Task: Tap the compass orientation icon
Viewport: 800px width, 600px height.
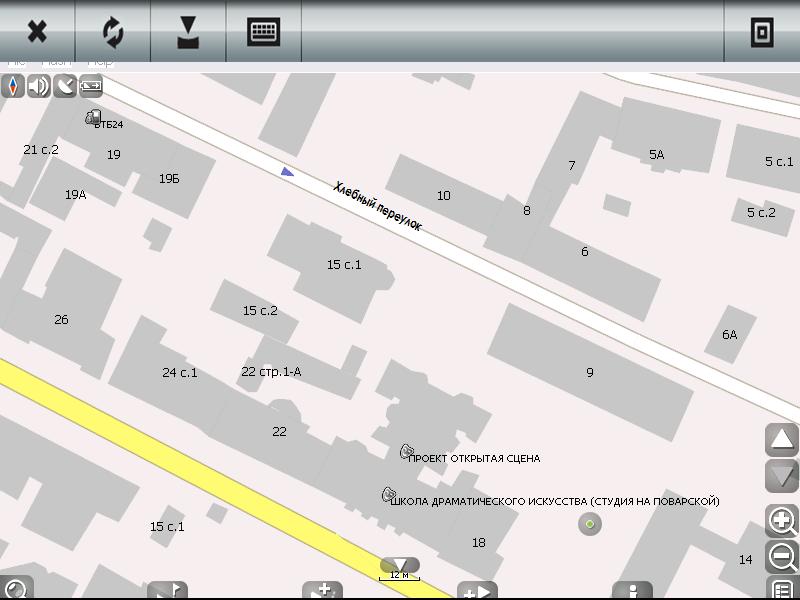Action: (x=13, y=86)
